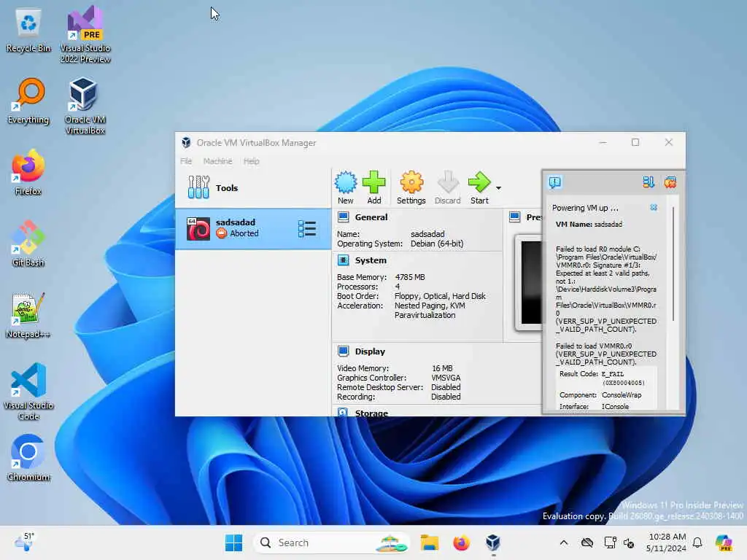Viewport: 747px width, 560px height.
Task: Select the Everything desktop icon
Action: click(x=28, y=101)
